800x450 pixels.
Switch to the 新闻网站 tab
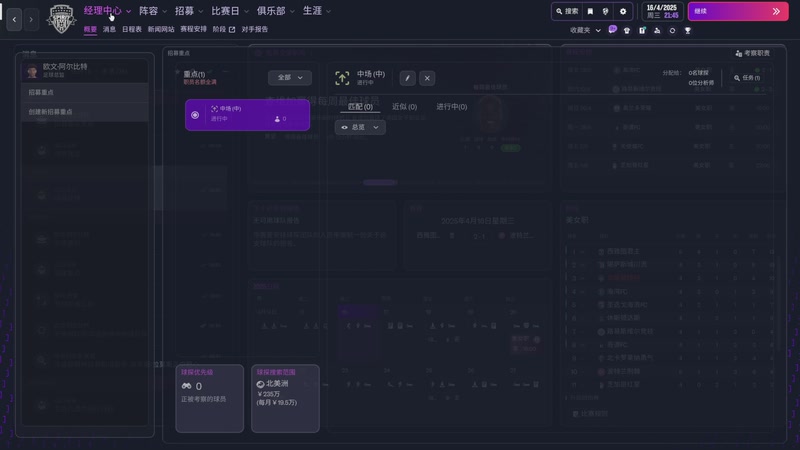coord(161,30)
